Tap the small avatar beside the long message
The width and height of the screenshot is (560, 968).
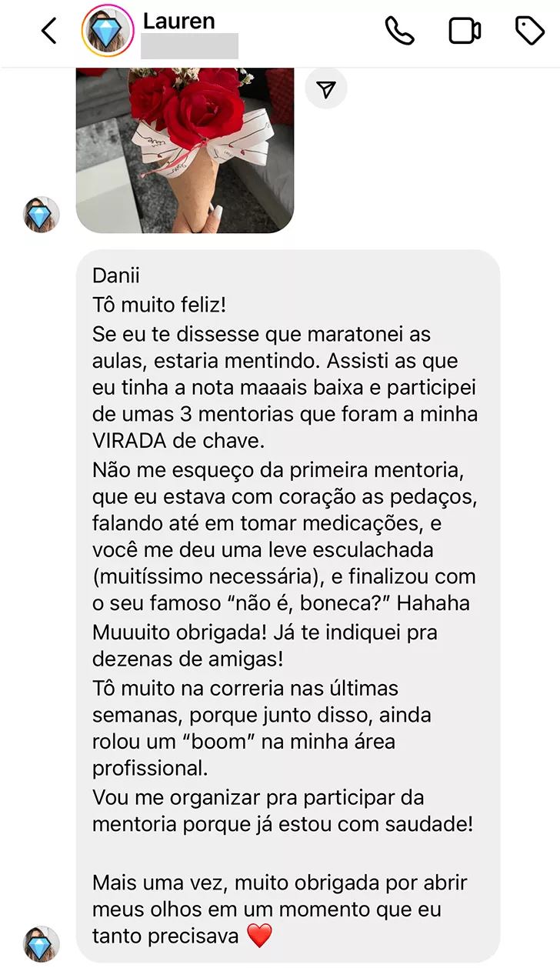[x=42, y=944]
